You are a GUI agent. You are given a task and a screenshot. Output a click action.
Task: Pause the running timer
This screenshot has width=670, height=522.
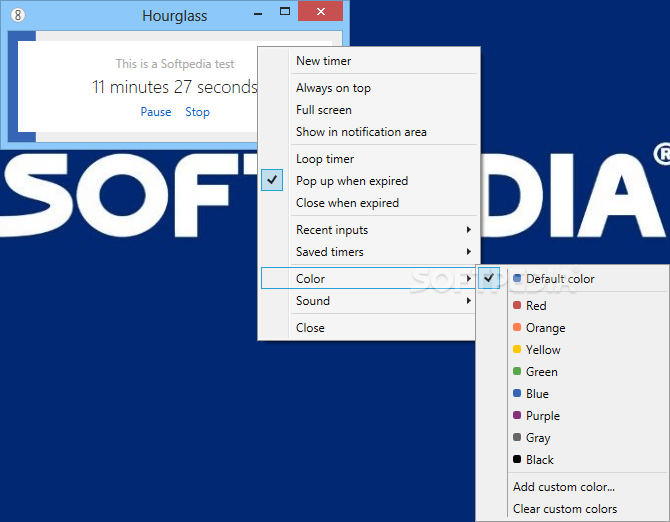tap(156, 111)
